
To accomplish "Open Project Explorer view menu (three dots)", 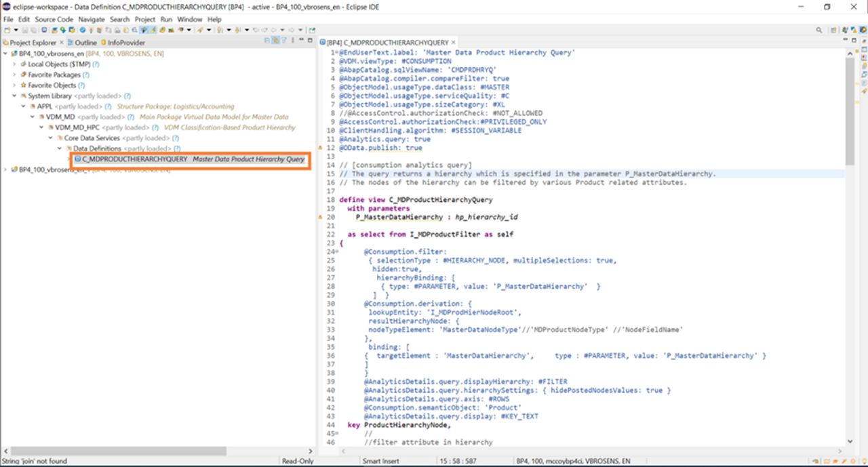I will coord(292,41).
